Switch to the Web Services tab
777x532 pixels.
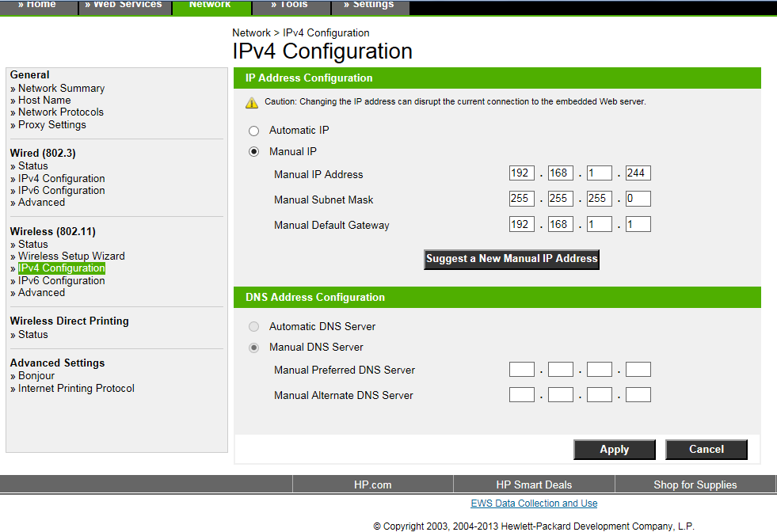tap(124, 4)
